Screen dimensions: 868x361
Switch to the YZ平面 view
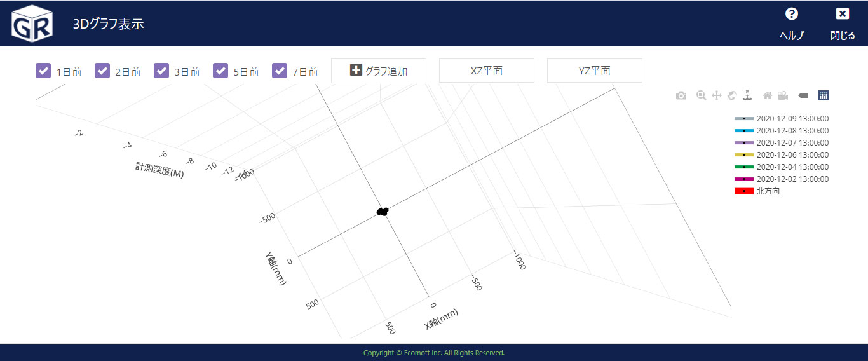click(x=595, y=71)
